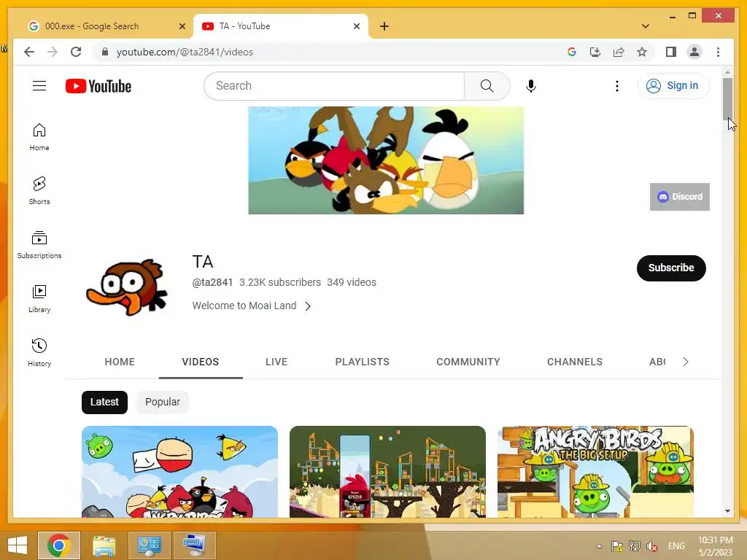Screen dimensions: 747x560
Task: Click the @ta2841 channel handle
Action: pos(212,282)
